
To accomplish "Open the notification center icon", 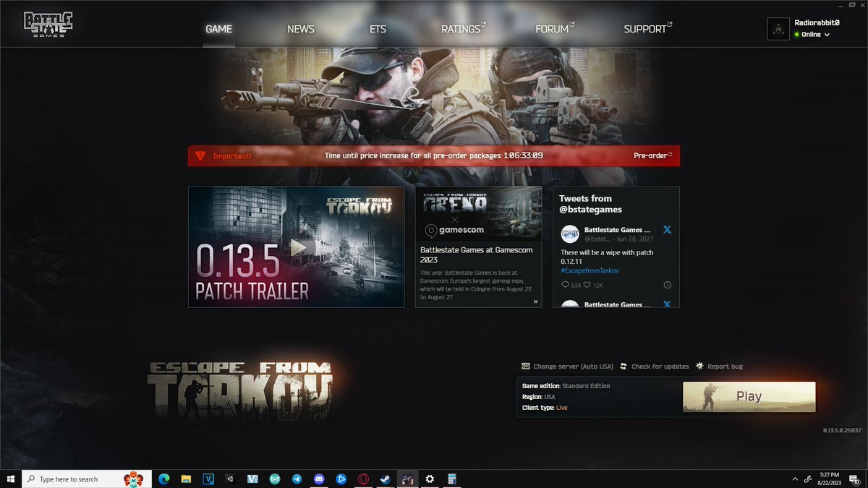I will (x=854, y=479).
